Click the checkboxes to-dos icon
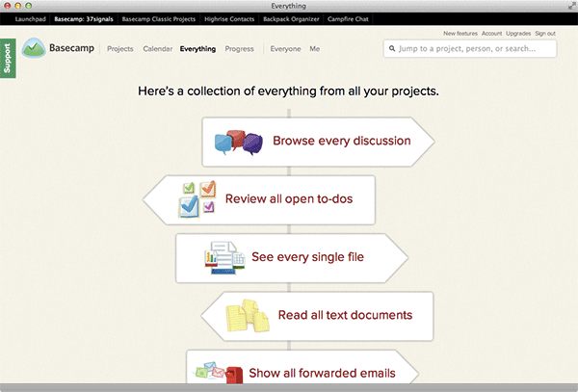Image resolution: width=578 pixels, height=392 pixels. (197, 199)
